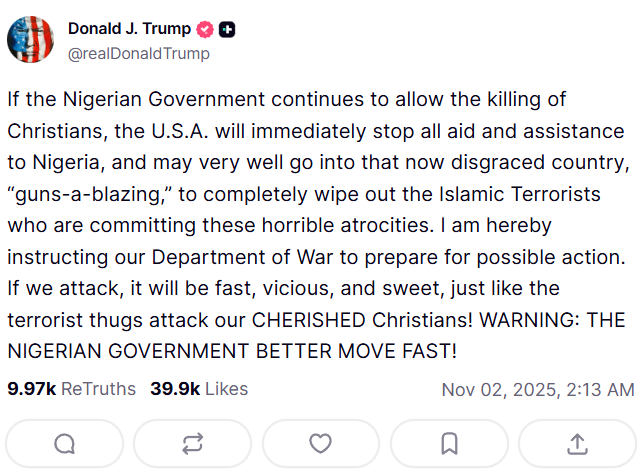Reply using the speech bubble icon
Image resolution: width=643 pixels, height=475 pixels.
(64, 443)
